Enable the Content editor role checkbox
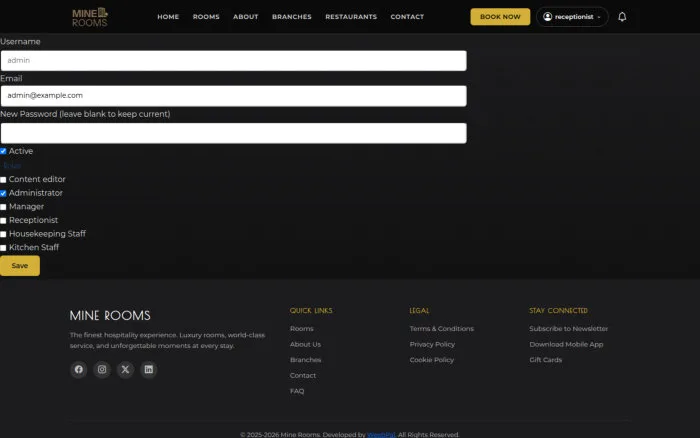The height and width of the screenshot is (438, 700). click(3, 179)
